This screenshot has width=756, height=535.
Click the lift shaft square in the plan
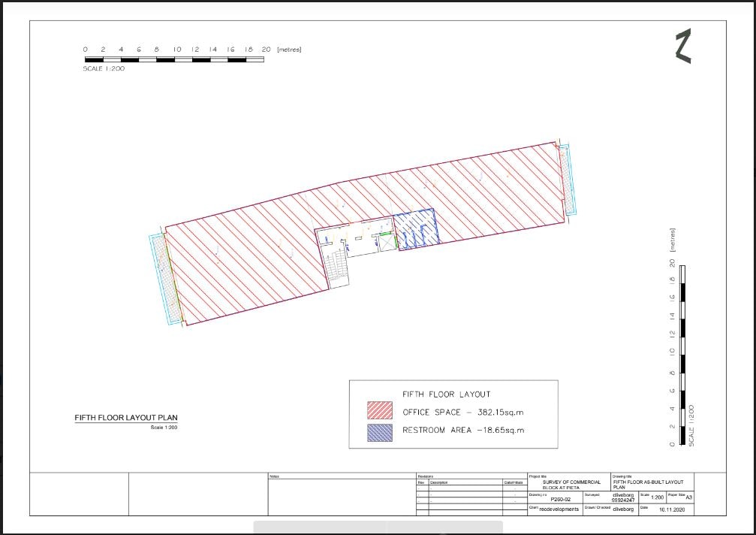pos(387,242)
